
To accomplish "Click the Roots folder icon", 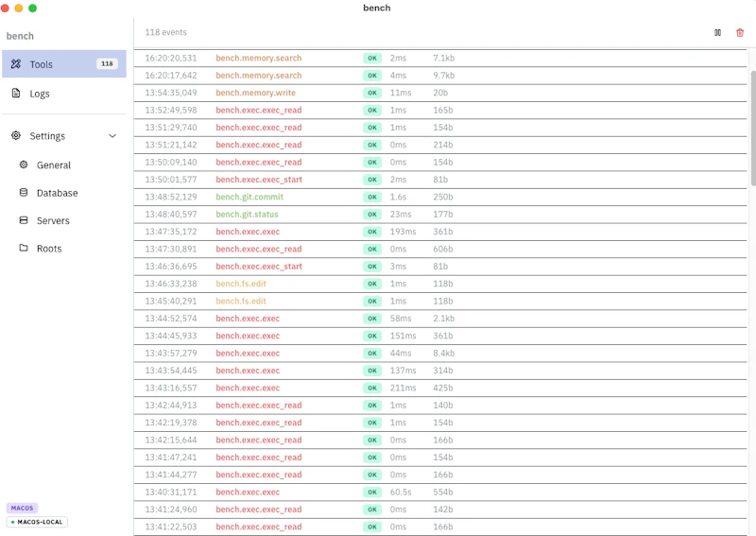I will [x=23, y=248].
